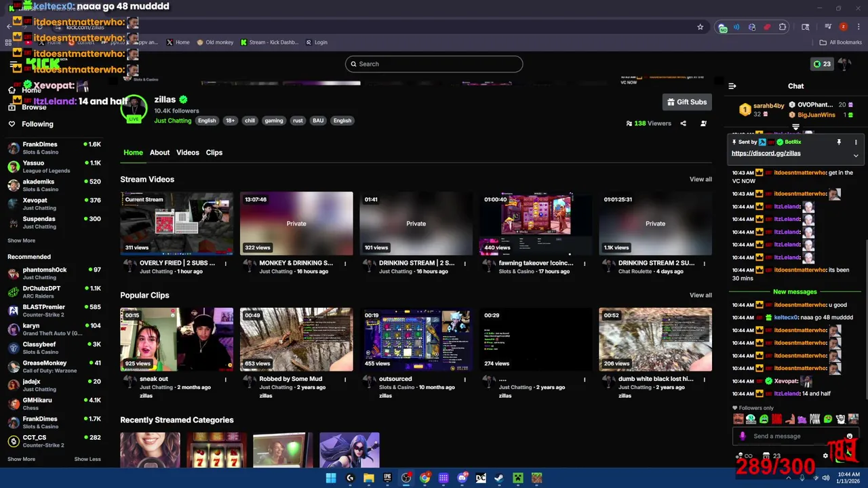
Task: Open Discord from the taskbar
Action: pyautogui.click(x=462, y=478)
